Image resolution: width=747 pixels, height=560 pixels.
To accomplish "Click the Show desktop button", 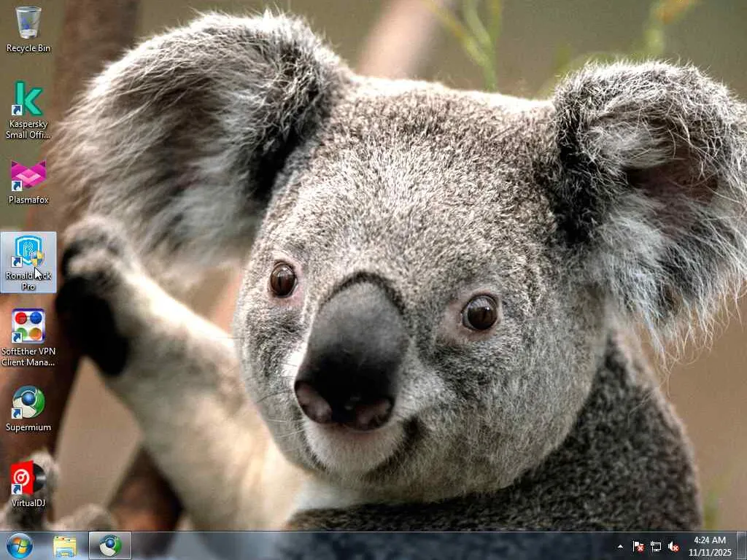I will [x=742, y=546].
